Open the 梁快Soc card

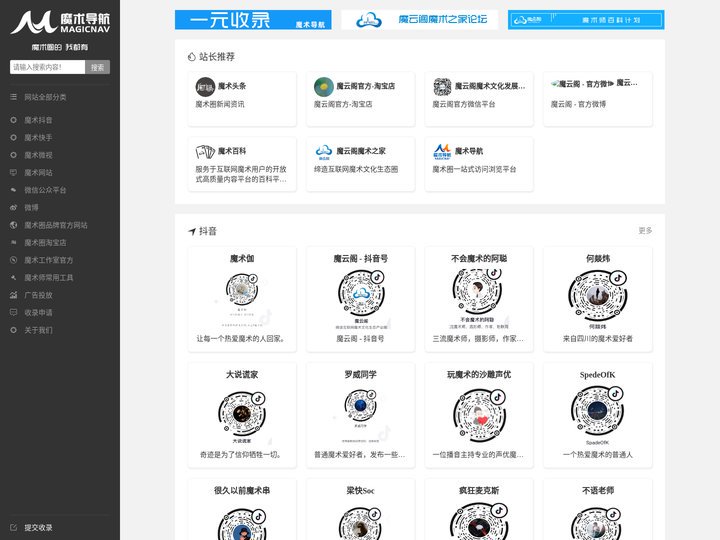360,510
